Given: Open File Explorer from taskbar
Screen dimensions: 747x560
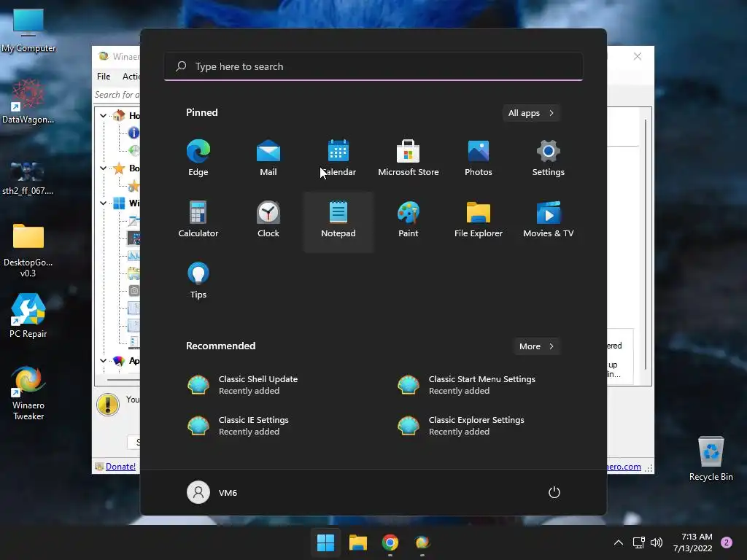Looking at the screenshot, I should click(x=357, y=542).
